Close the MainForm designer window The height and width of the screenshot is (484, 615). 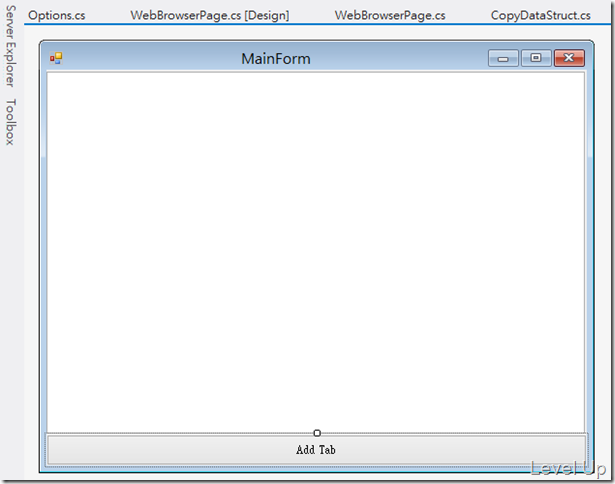(x=569, y=58)
